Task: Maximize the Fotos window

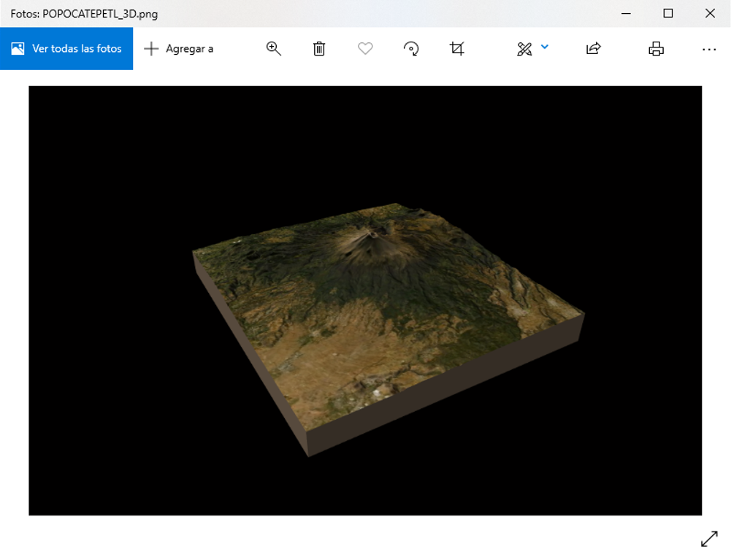Action: [x=667, y=13]
